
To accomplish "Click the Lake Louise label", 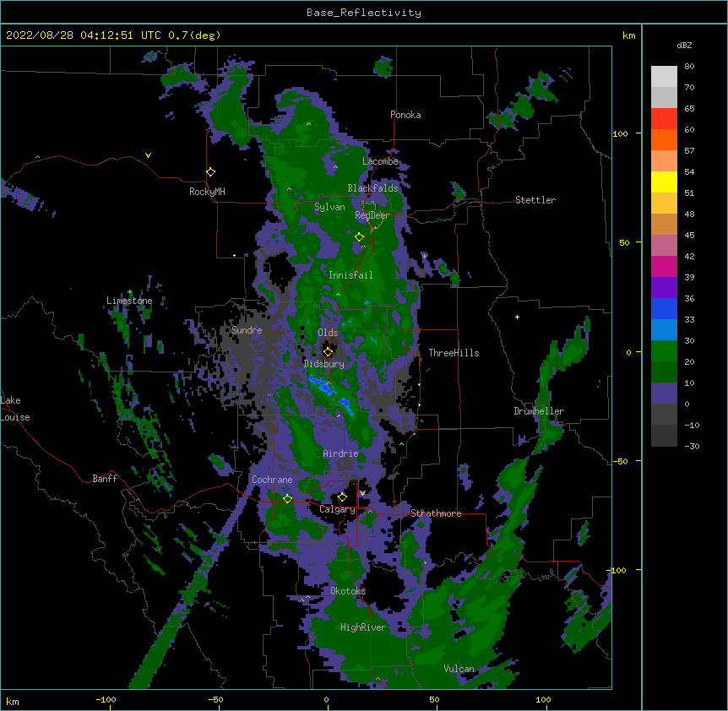I will coord(15,409).
